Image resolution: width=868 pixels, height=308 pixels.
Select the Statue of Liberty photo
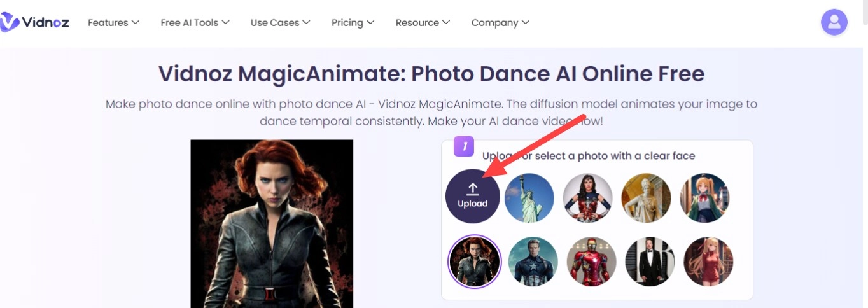click(529, 198)
